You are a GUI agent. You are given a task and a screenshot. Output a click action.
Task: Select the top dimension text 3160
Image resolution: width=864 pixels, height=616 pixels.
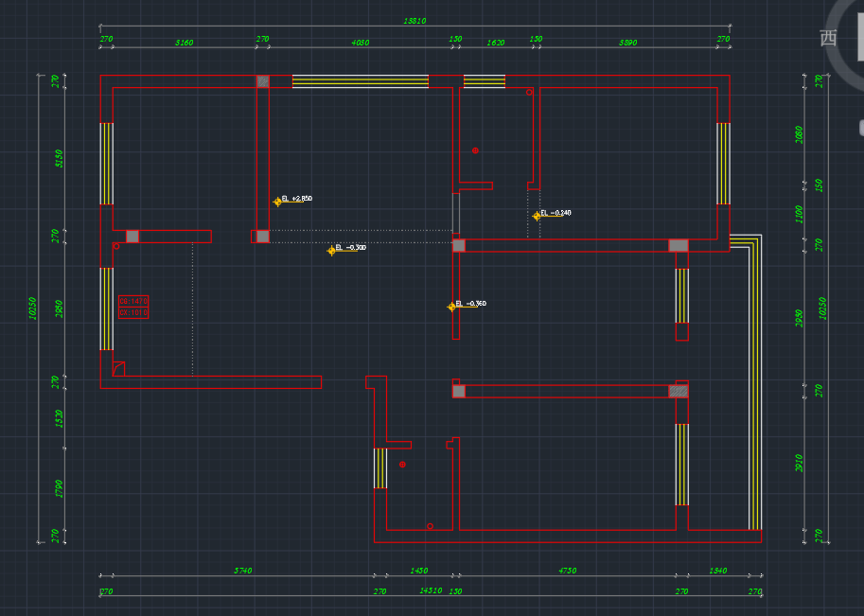pyautogui.click(x=184, y=43)
